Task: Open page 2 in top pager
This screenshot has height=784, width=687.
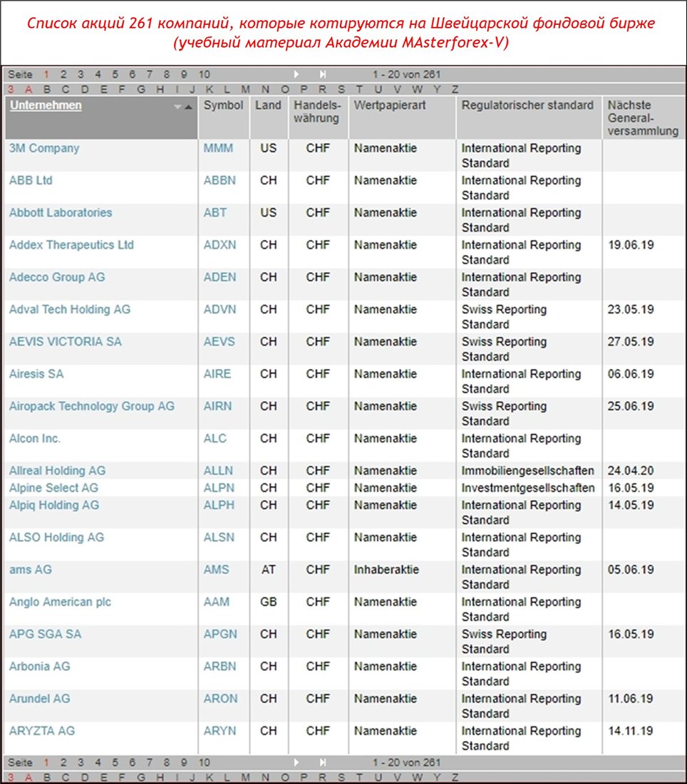Action: click(x=63, y=75)
